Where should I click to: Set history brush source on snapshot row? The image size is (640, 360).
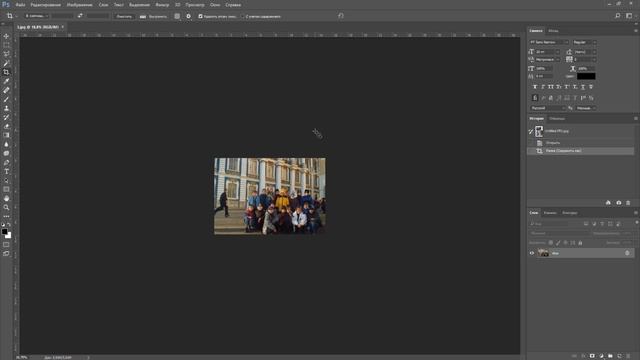coord(531,131)
